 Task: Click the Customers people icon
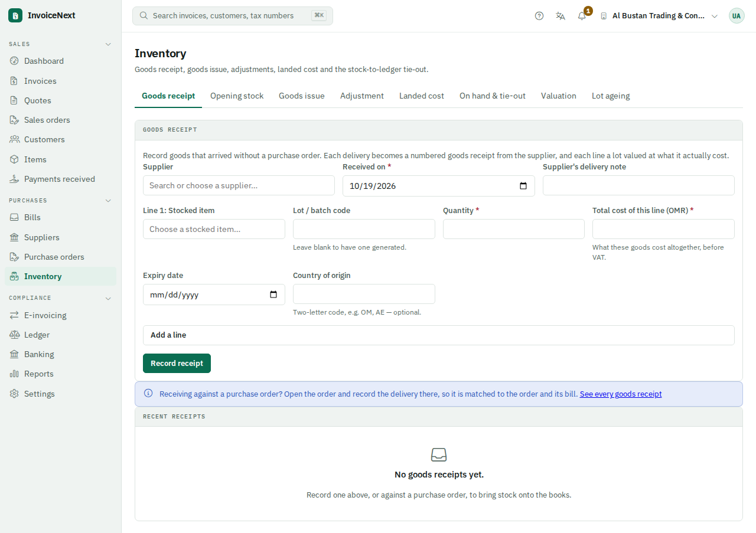(14, 139)
